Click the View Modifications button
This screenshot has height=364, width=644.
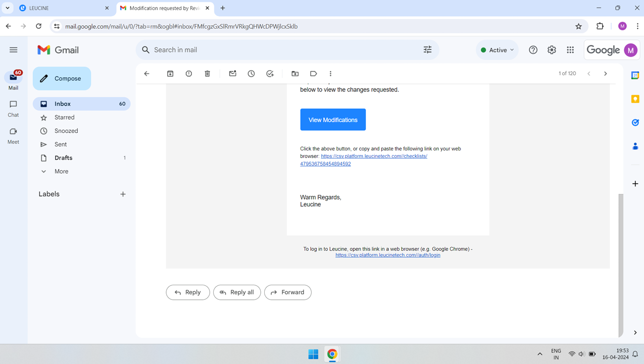333,119
